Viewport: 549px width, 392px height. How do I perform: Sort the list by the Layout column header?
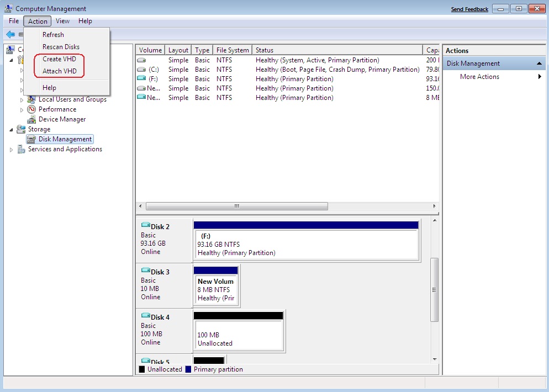click(178, 50)
